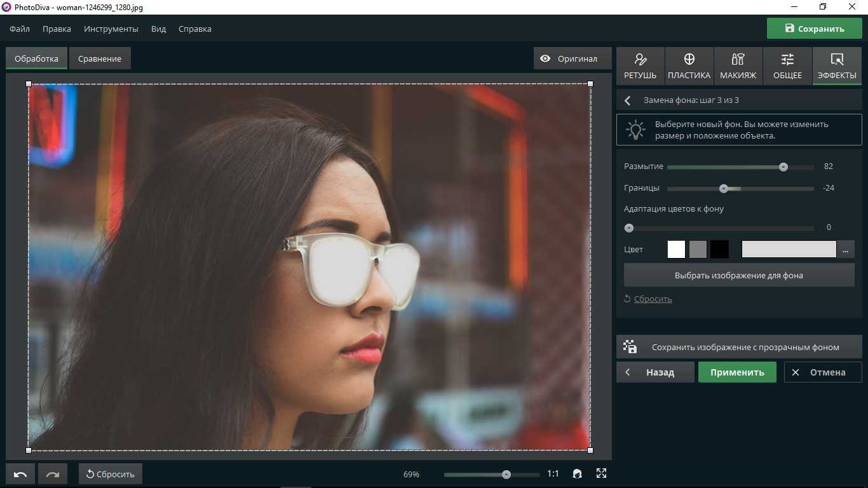This screenshot has width=868, height=488.
Task: Click the Сбросить reset link in panel
Action: [653, 299]
